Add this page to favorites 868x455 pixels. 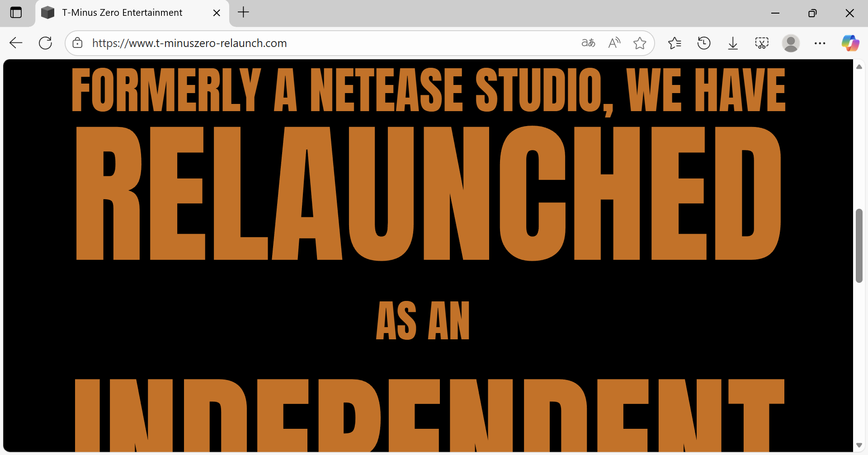640,43
